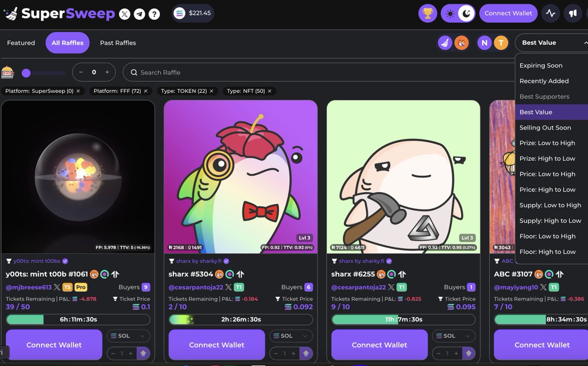Click the fox icon next to sharx #6255

pyautogui.click(x=381, y=274)
